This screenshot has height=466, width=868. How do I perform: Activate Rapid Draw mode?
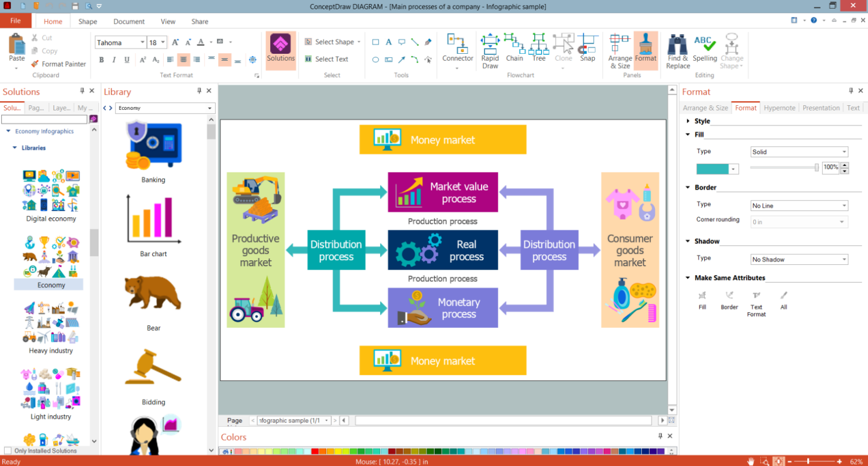click(x=490, y=51)
